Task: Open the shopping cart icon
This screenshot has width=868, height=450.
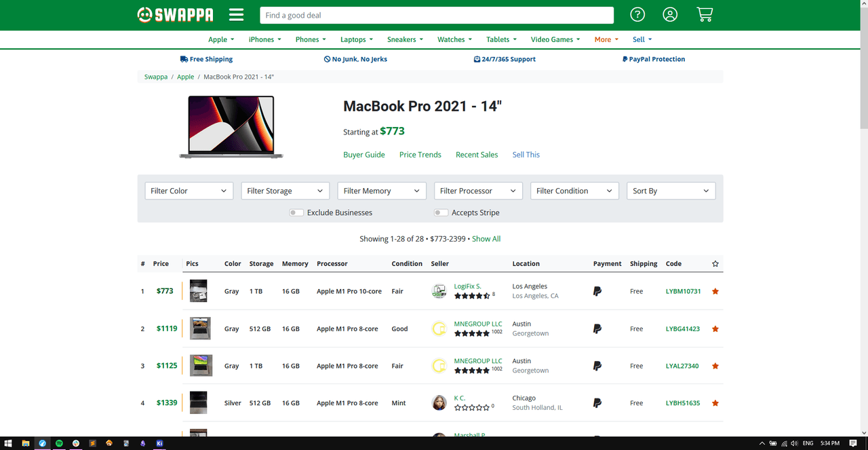Action: point(705,15)
